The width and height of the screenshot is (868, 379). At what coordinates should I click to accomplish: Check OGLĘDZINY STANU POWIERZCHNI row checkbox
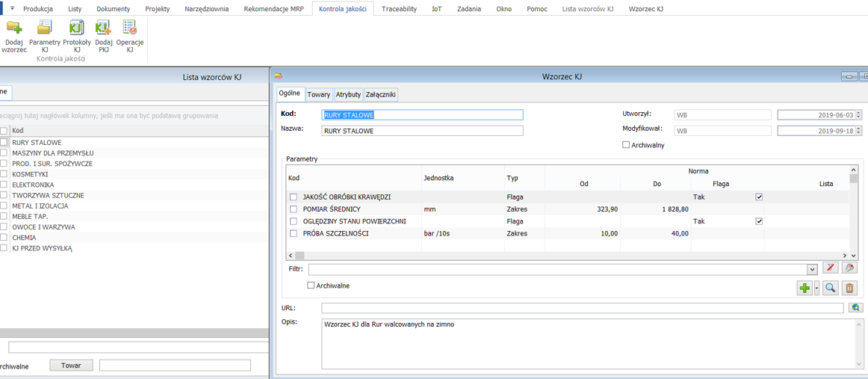[x=294, y=221]
